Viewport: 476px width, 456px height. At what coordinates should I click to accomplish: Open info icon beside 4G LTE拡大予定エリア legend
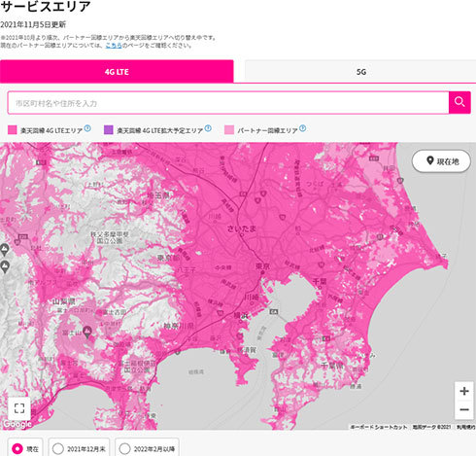pos(208,128)
